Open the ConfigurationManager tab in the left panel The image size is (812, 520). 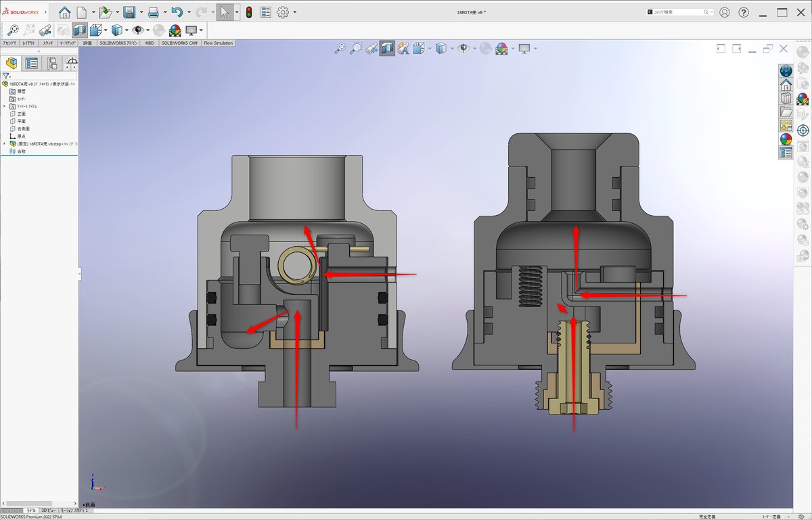pyautogui.click(x=51, y=64)
